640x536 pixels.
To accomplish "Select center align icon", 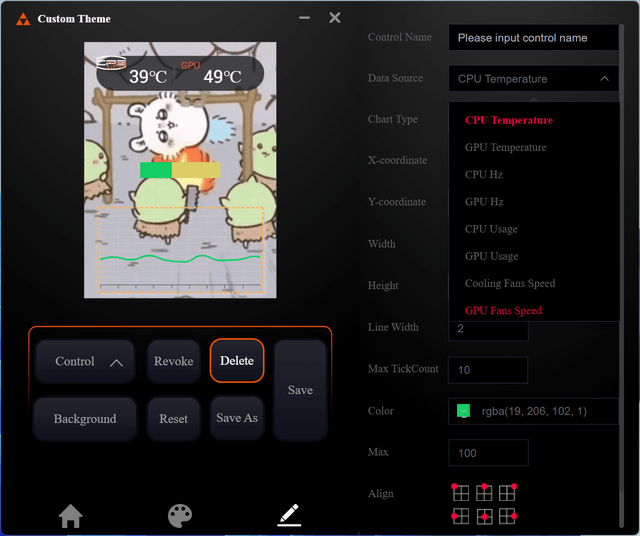I will pyautogui.click(x=484, y=516).
